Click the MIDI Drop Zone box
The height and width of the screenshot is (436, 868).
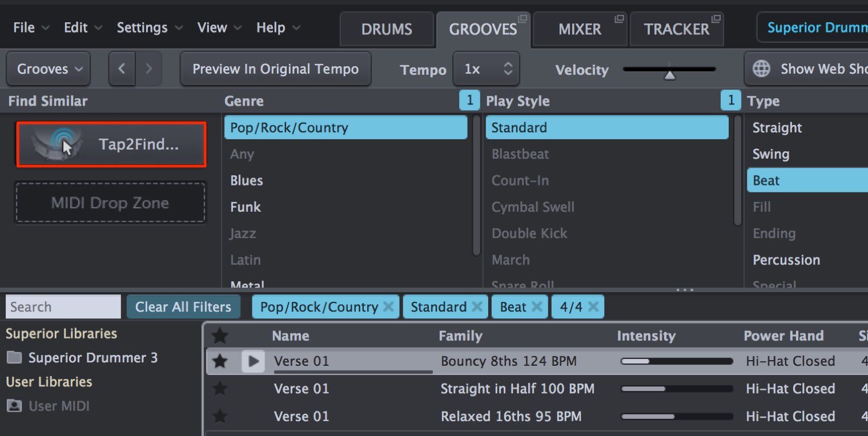(x=110, y=203)
